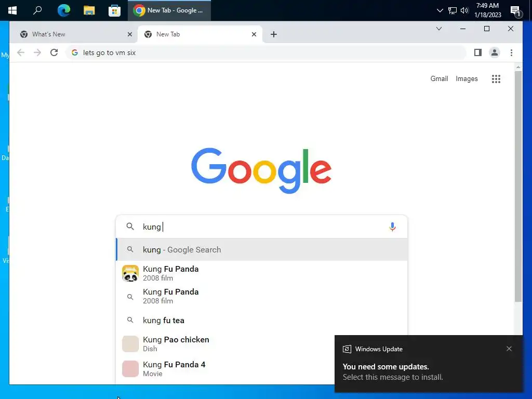Screen dimensions: 532x399
Task: Close the What's New tab
Action: coord(129,34)
